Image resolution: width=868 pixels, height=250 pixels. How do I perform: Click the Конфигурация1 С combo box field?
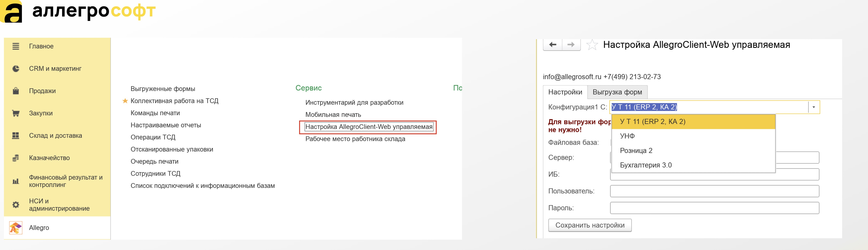tap(709, 107)
